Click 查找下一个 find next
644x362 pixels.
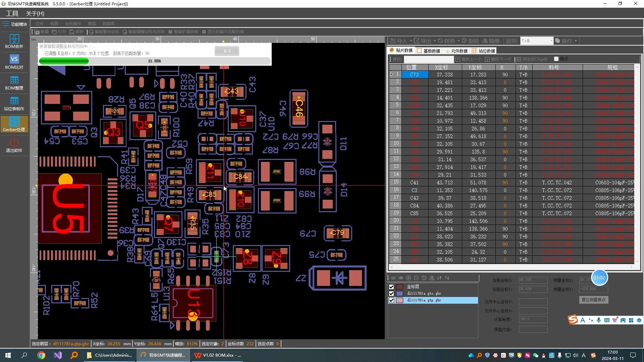click(498, 59)
